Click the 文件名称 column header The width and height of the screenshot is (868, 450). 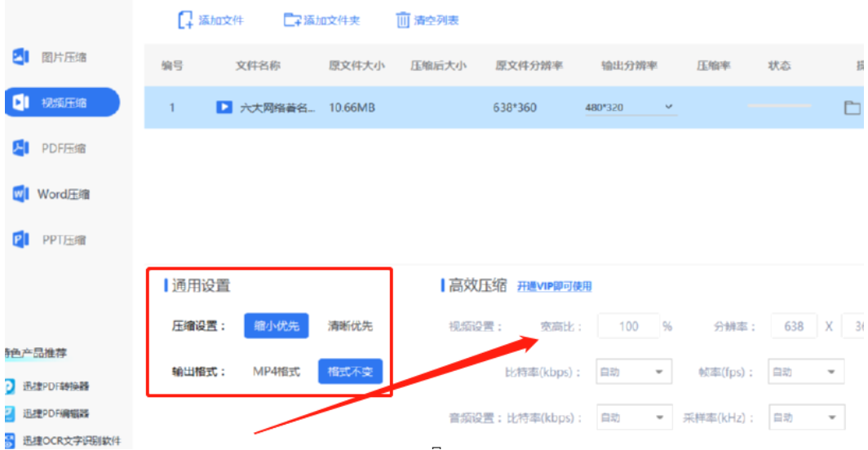click(x=258, y=65)
